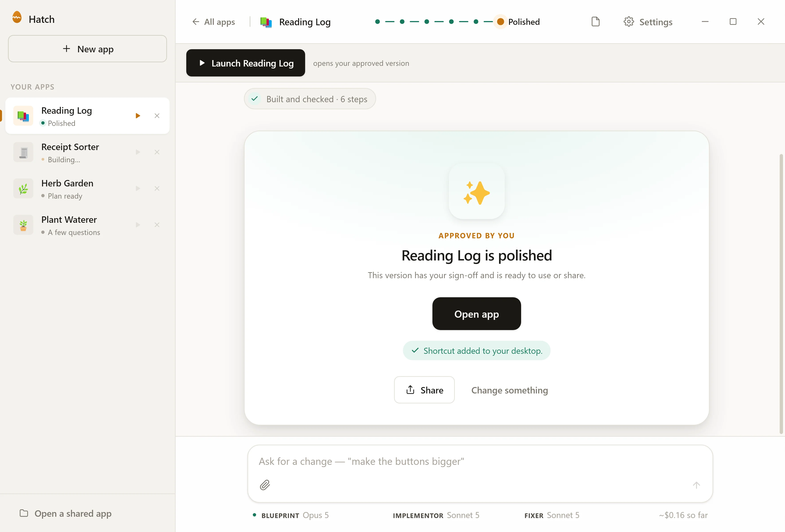This screenshot has width=785, height=532.
Task: Go back to All apps
Action: tap(214, 22)
